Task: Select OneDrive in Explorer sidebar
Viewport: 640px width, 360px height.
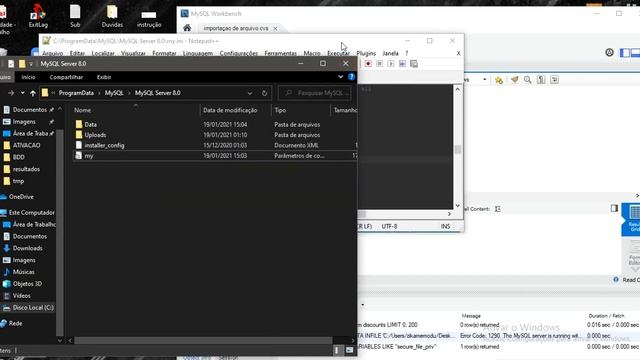Action: (x=21, y=197)
